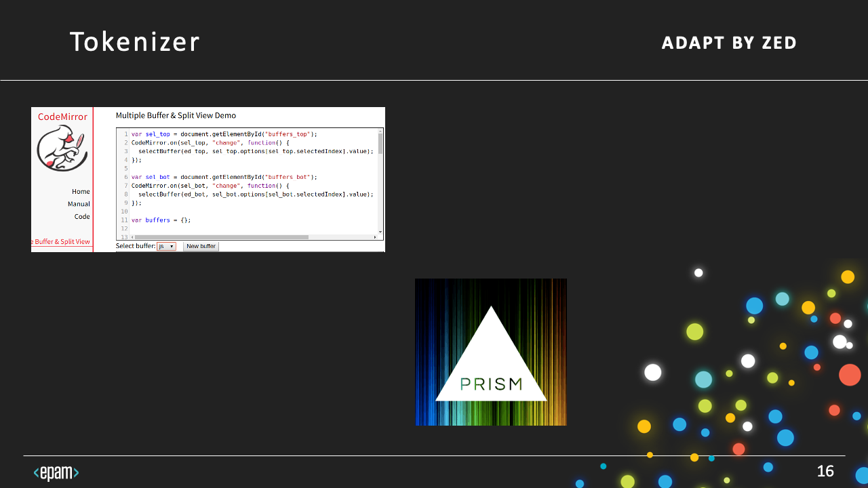Click the 'Select buffer:' label
The width and height of the screenshot is (868, 488).
click(136, 246)
